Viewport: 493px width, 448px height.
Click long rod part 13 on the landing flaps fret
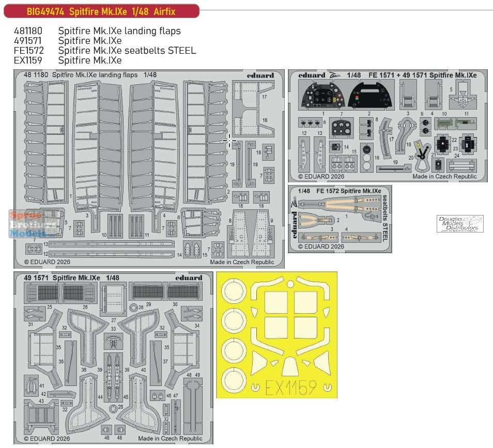112,244
